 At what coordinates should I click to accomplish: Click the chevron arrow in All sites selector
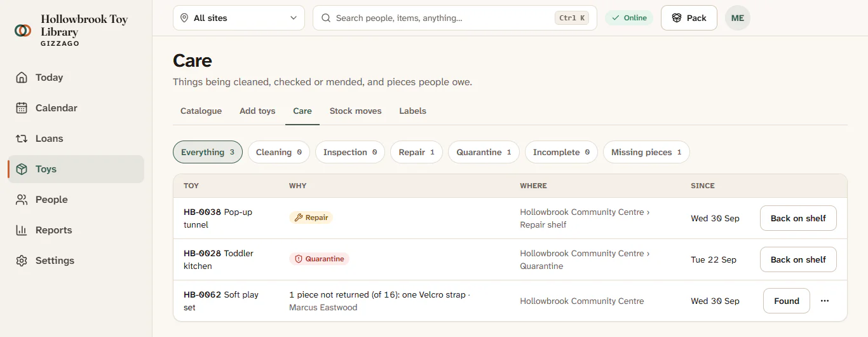(294, 18)
